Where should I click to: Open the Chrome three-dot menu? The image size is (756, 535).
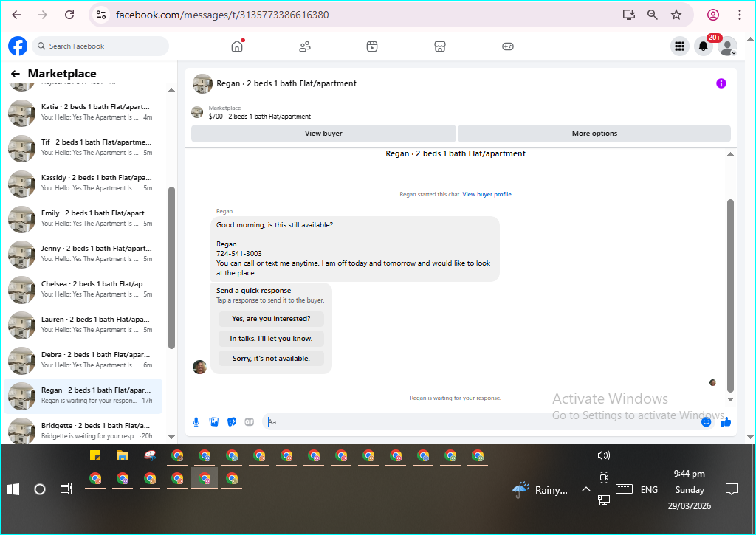click(x=740, y=15)
